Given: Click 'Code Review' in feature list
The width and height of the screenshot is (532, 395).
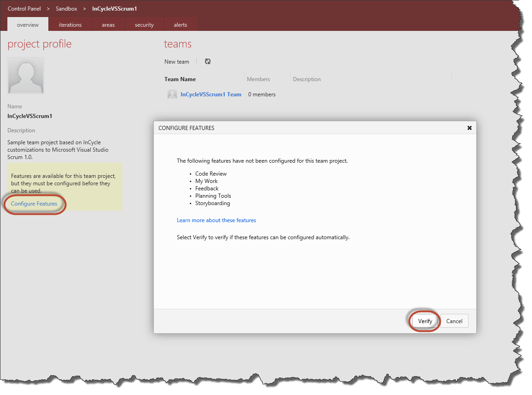Looking at the screenshot, I should pos(210,174).
